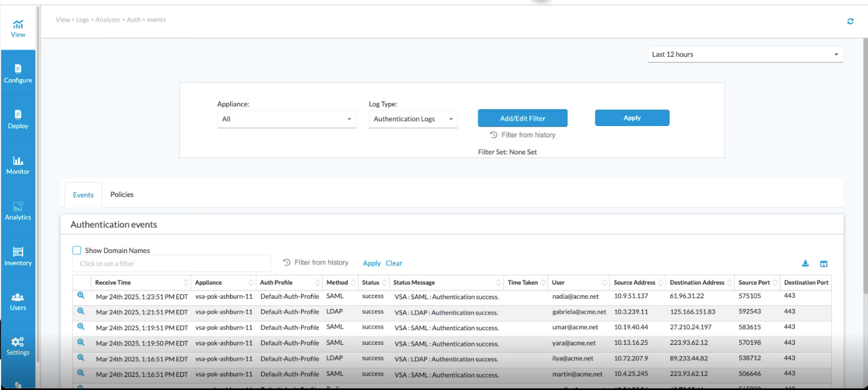
Task: Open the Last 12 hours time range dropdown
Action: [745, 54]
